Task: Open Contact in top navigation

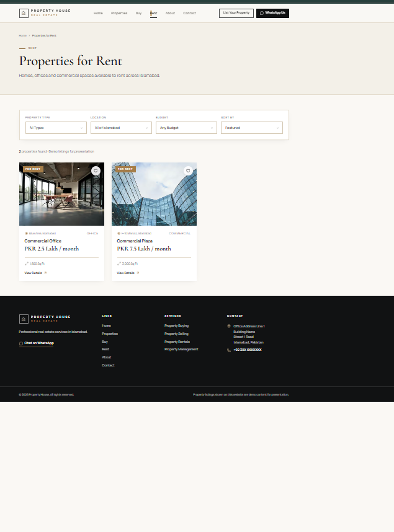Action: [189, 13]
